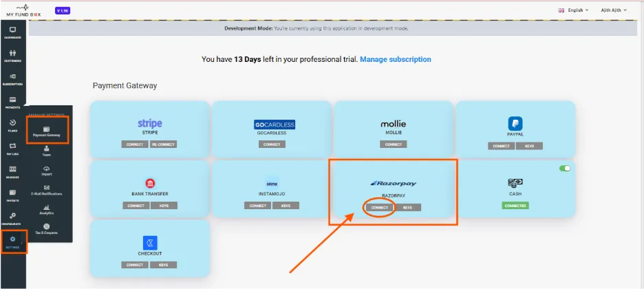
Task: Open Import in the settings submenu
Action: point(47,171)
